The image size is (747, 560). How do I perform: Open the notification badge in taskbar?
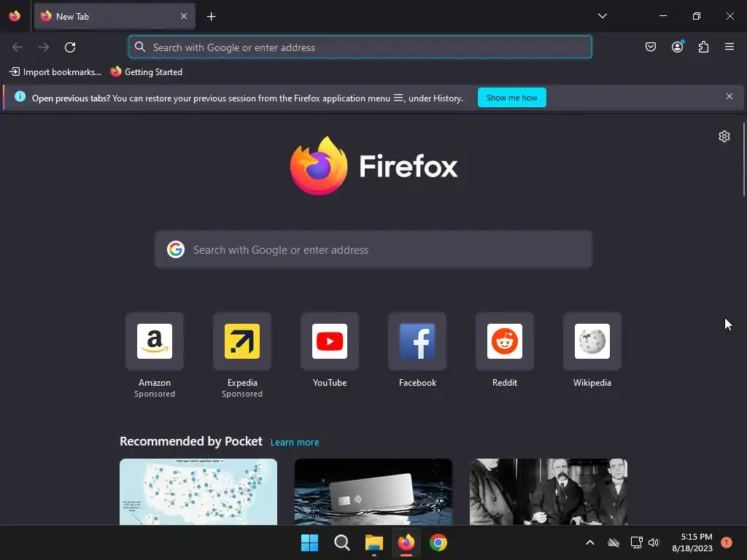click(x=727, y=542)
